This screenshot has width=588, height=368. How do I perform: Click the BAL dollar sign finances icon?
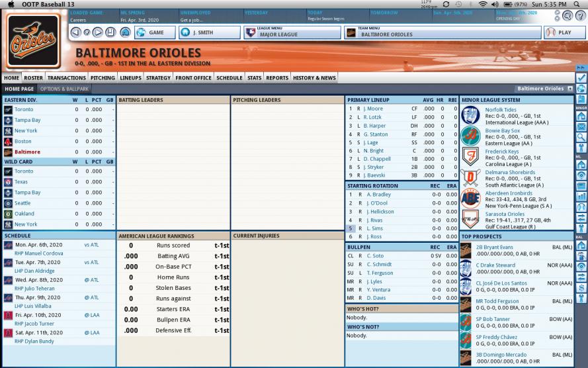coord(581,287)
